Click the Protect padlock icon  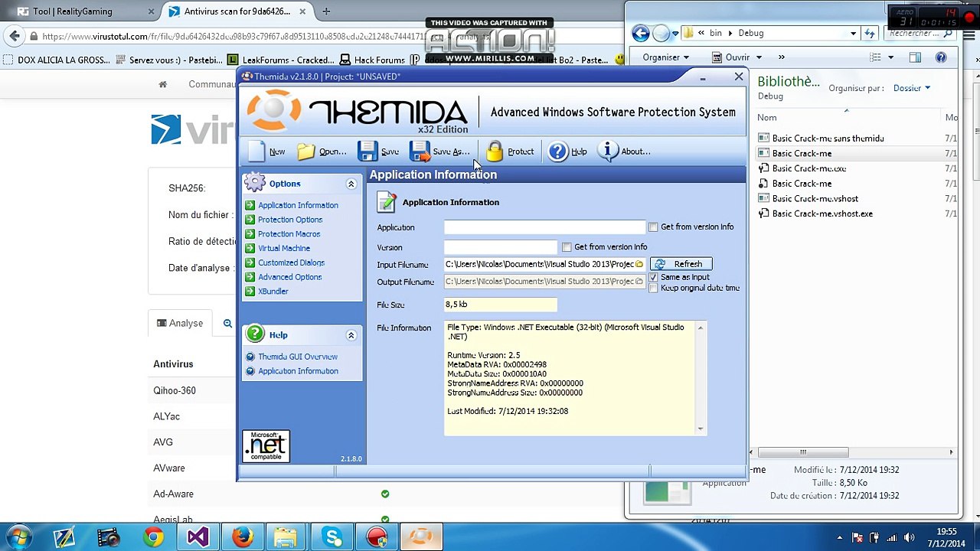click(495, 152)
